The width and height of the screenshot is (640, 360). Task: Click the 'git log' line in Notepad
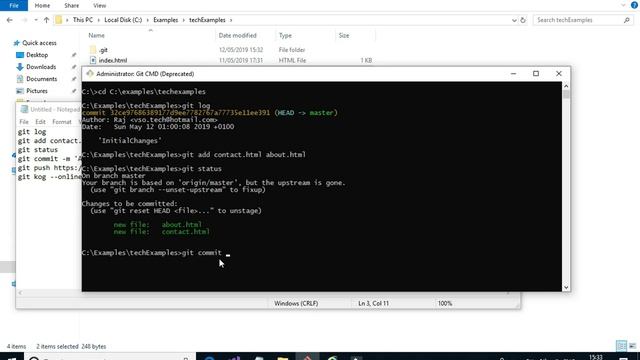(32, 132)
